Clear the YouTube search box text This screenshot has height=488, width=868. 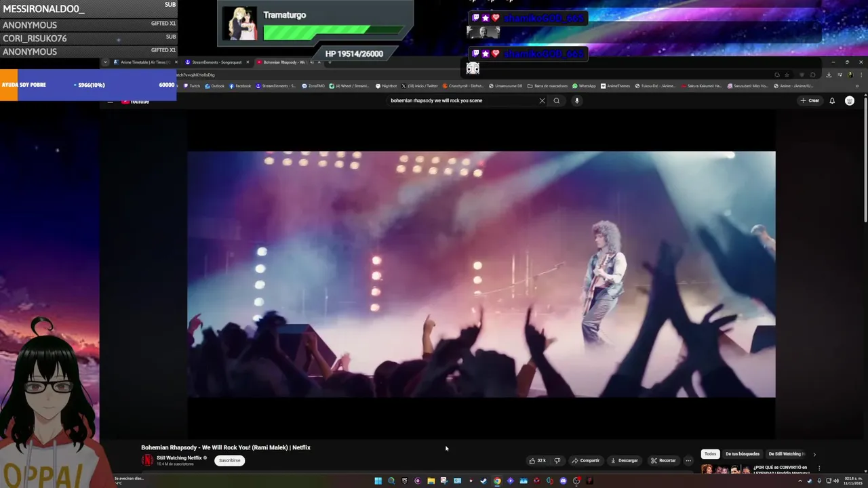pyautogui.click(x=542, y=100)
